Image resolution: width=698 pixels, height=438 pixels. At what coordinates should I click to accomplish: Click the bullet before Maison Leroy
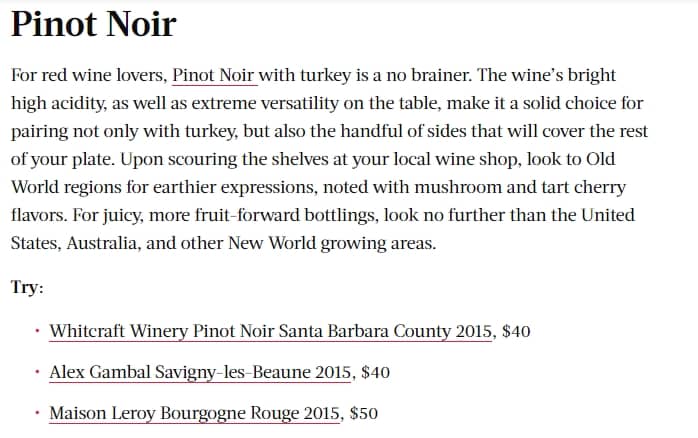pos(37,413)
